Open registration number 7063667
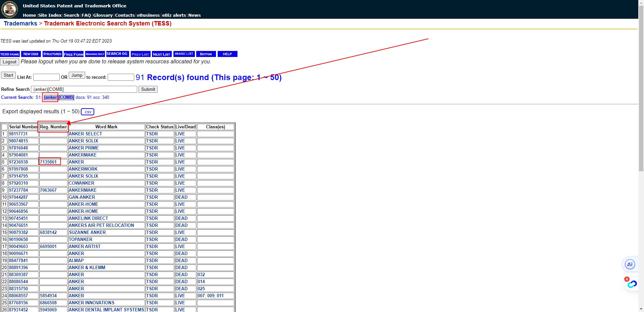 pyautogui.click(x=48, y=190)
